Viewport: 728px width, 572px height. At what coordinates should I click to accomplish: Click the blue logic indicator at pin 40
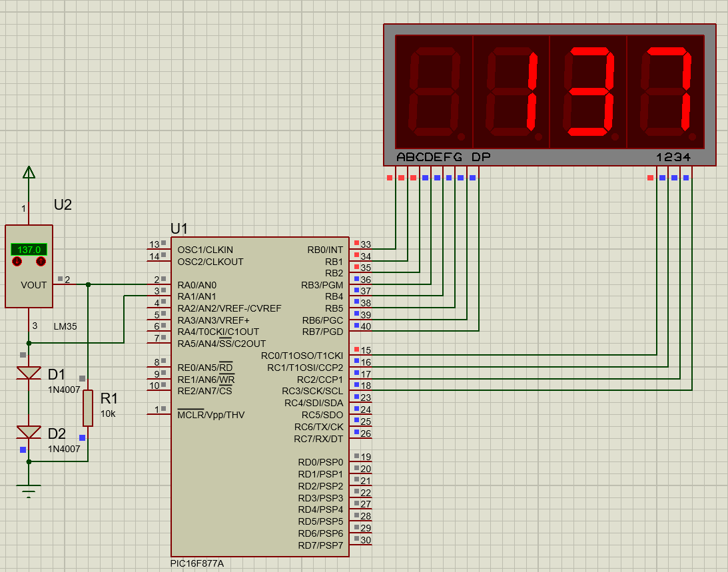click(356, 326)
